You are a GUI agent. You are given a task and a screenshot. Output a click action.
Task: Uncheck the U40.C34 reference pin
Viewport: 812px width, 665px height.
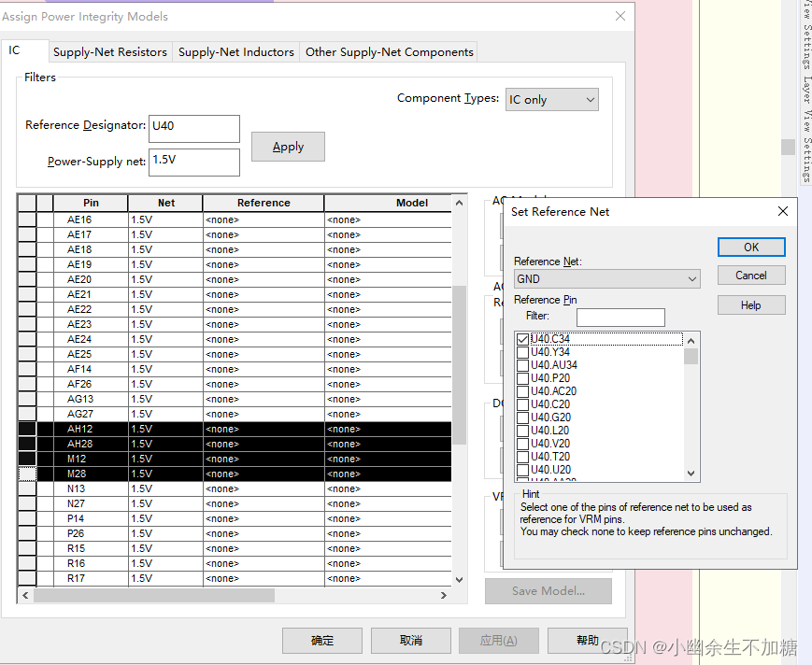pos(522,339)
